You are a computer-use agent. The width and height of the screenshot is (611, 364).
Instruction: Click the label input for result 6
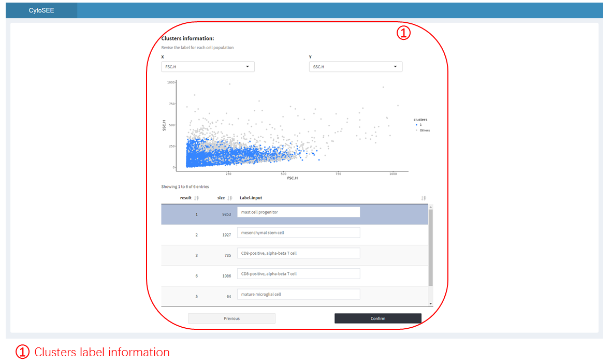click(298, 274)
